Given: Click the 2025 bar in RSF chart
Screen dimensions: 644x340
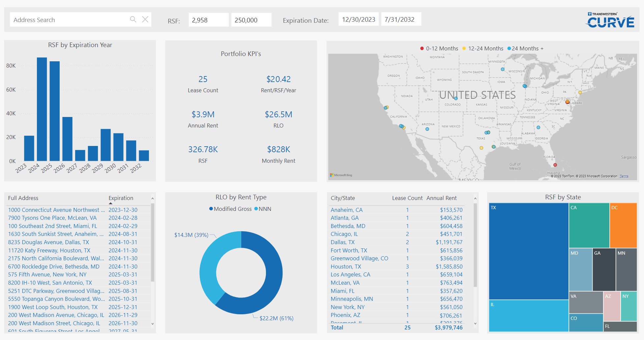Looking at the screenshot, I should point(55,111).
